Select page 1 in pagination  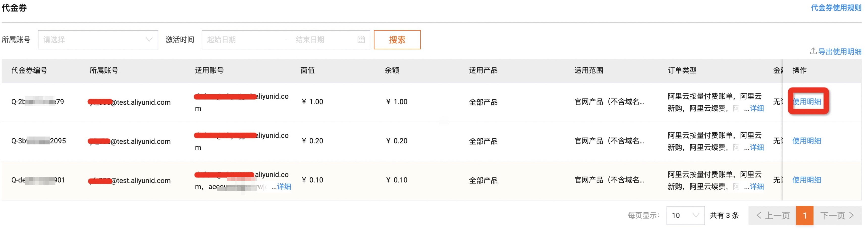pos(804,216)
